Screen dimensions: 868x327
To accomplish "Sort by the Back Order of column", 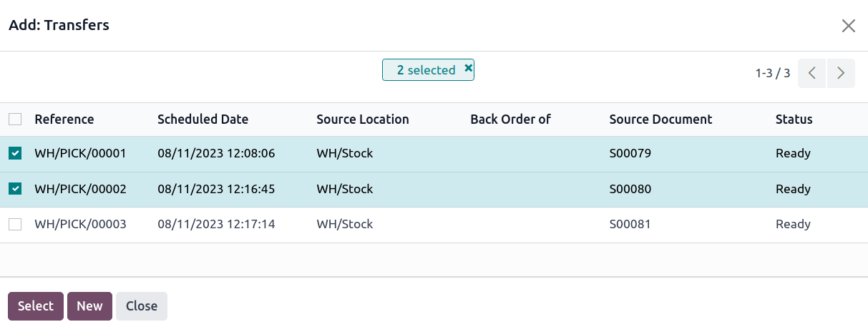I will coord(510,119).
